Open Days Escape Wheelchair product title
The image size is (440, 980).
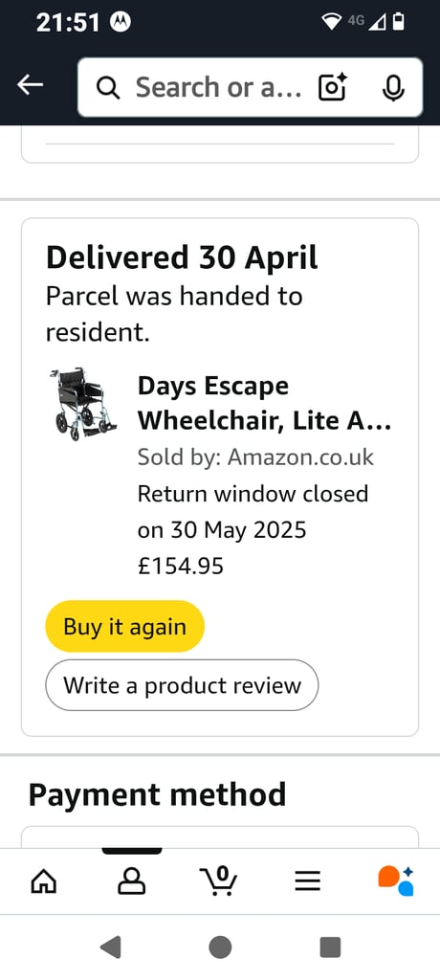(x=265, y=404)
